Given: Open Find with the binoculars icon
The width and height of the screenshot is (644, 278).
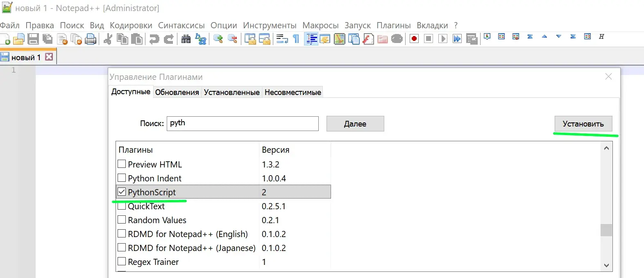Looking at the screenshot, I should pyautogui.click(x=186, y=39).
